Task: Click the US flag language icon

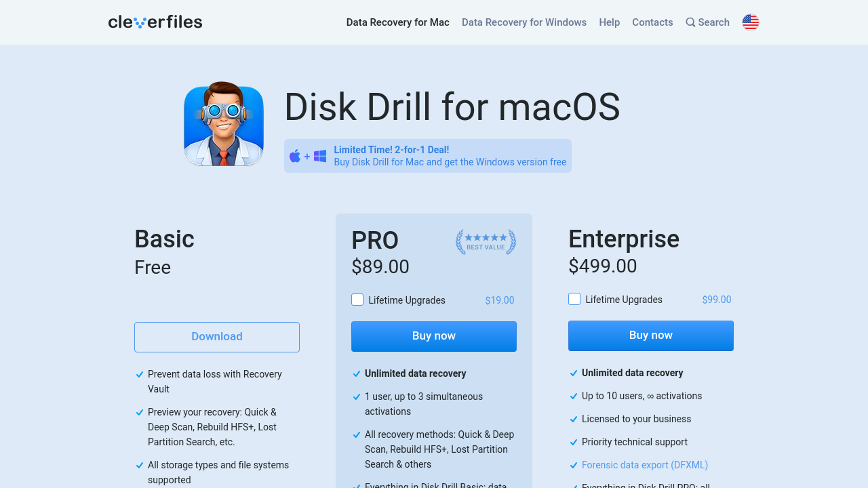Action: coord(750,22)
